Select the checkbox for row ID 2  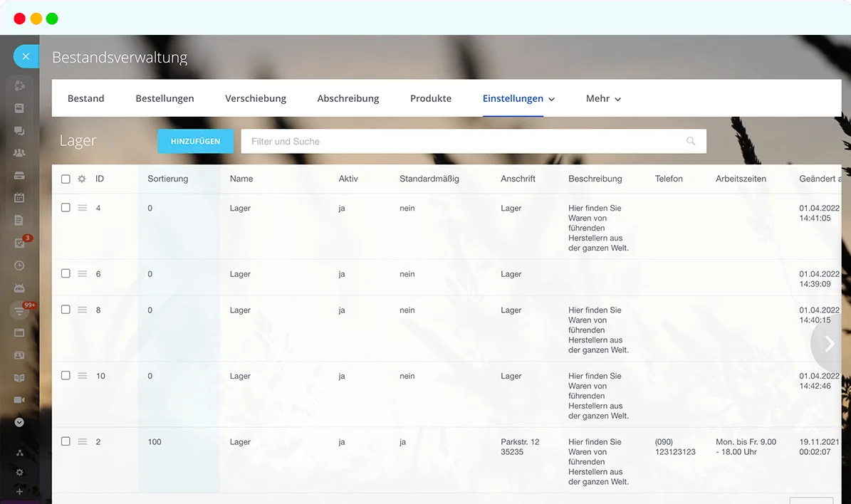click(x=66, y=441)
